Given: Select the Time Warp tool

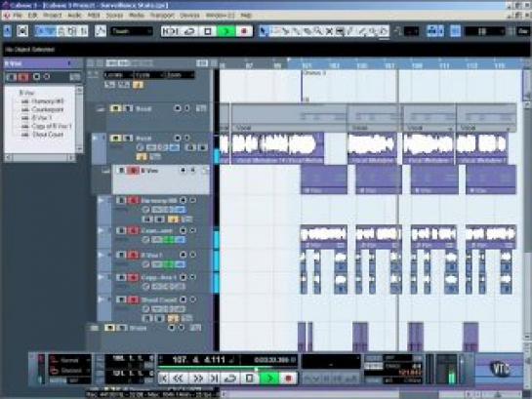Looking at the screenshot, I should pyautogui.click(x=340, y=31).
